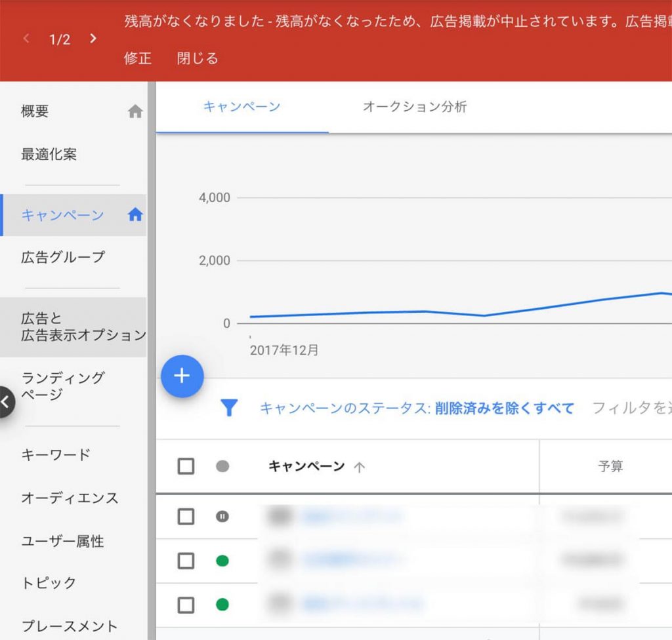This screenshot has width=672, height=640.
Task: Open トピック in the sidebar
Action: coord(49,582)
